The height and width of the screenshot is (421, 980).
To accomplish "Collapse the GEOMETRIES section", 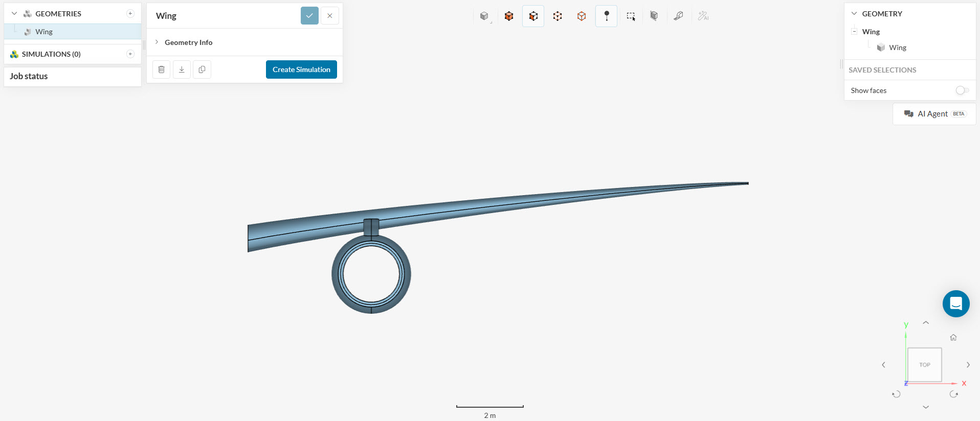I will [14, 14].
